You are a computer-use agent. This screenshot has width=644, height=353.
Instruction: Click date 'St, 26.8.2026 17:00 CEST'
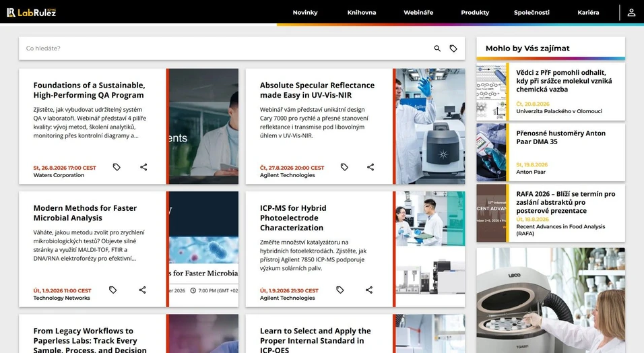pyautogui.click(x=65, y=168)
